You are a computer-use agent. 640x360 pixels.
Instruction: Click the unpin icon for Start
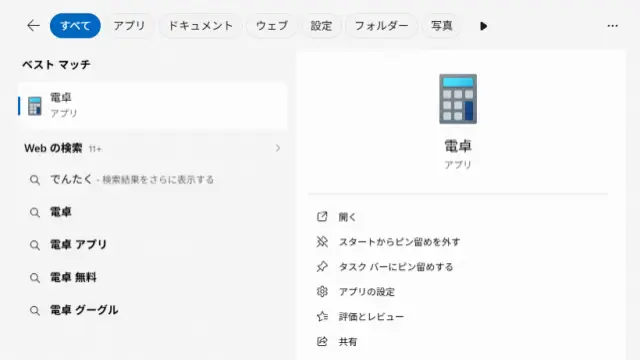tap(322, 242)
